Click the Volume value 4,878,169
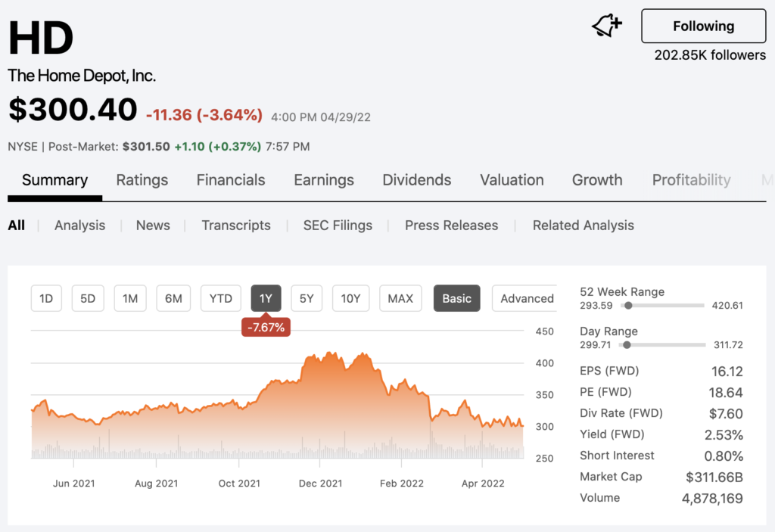 (x=712, y=499)
